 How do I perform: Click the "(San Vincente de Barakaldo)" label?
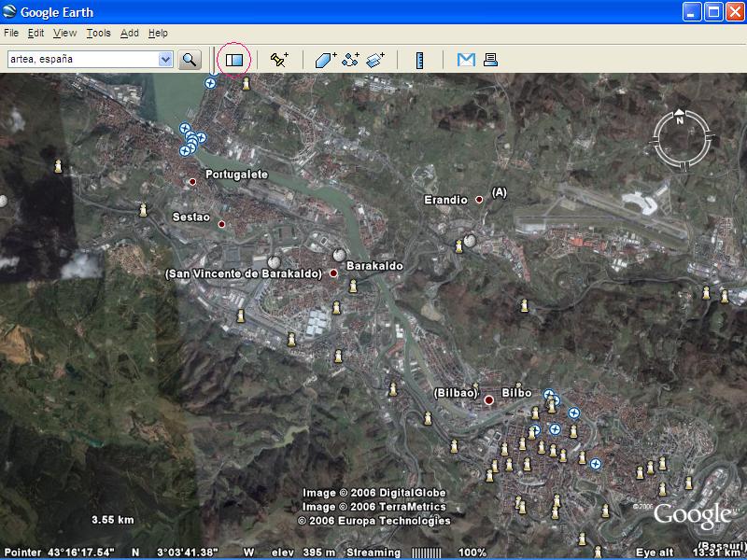[244, 273]
